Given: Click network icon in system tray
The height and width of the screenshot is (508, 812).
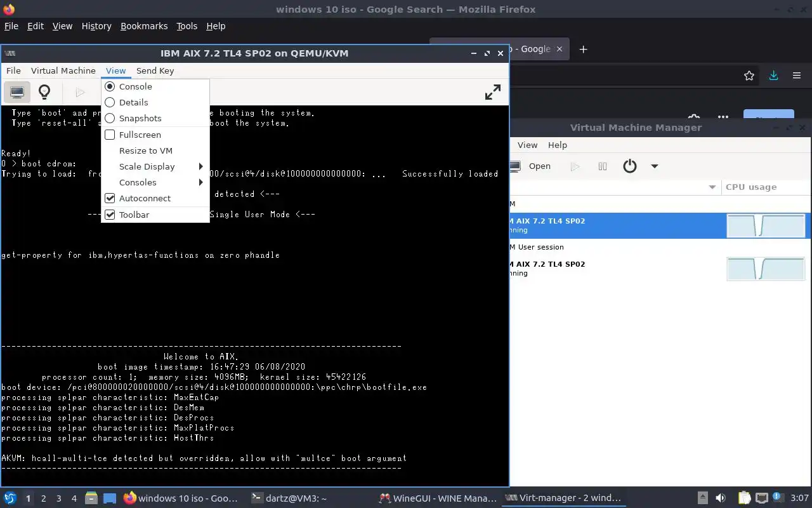Looking at the screenshot, I should pos(761,498).
